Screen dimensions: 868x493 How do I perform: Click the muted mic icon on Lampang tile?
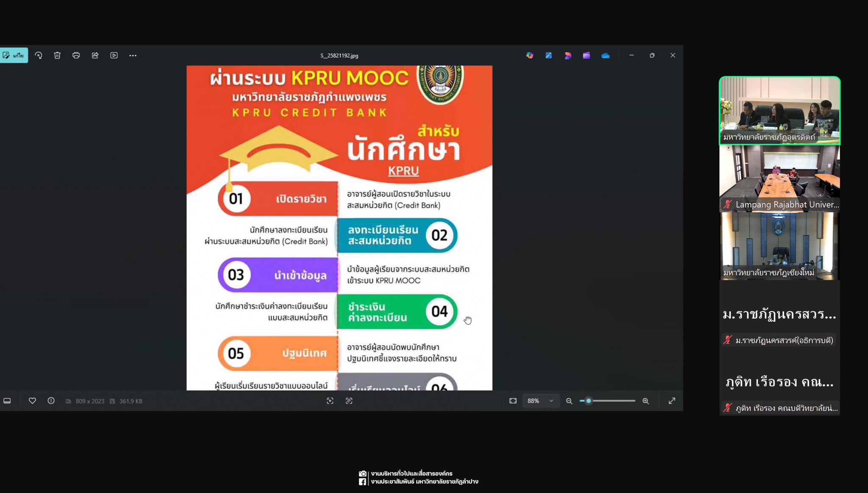coord(728,204)
